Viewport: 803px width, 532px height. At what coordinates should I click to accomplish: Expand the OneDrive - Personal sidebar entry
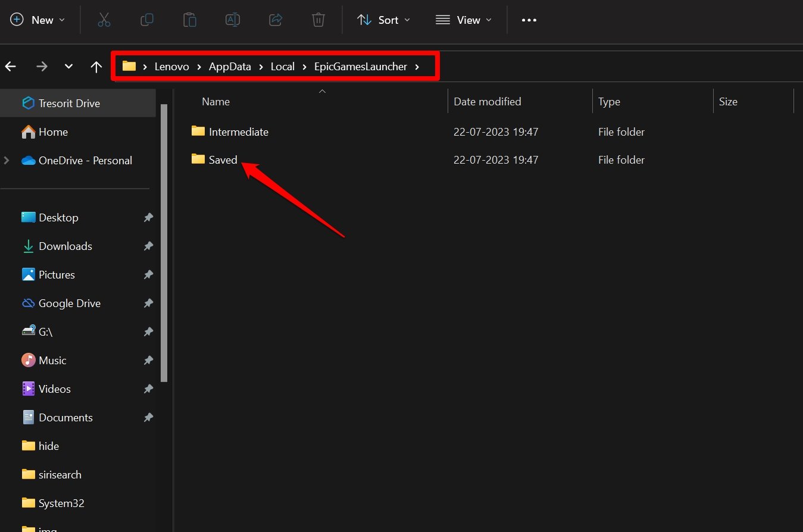click(x=5, y=160)
